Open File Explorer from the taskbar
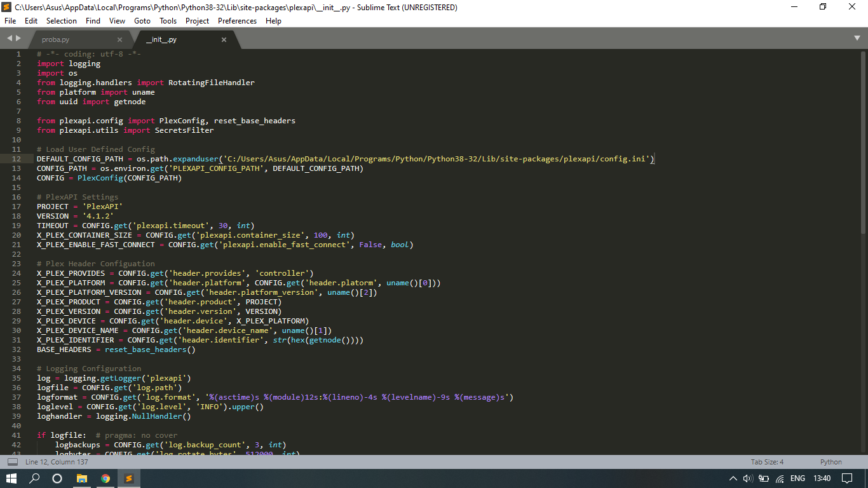 point(82,477)
